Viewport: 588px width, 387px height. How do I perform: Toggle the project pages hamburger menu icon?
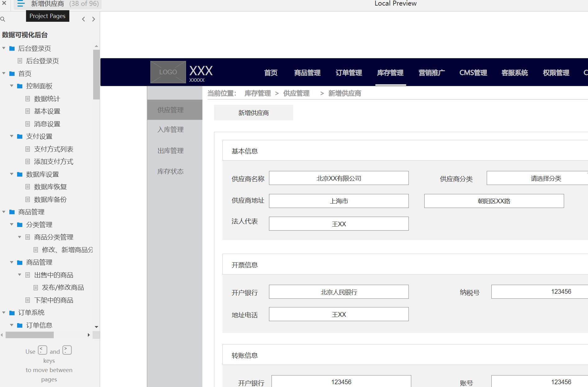tap(21, 4)
